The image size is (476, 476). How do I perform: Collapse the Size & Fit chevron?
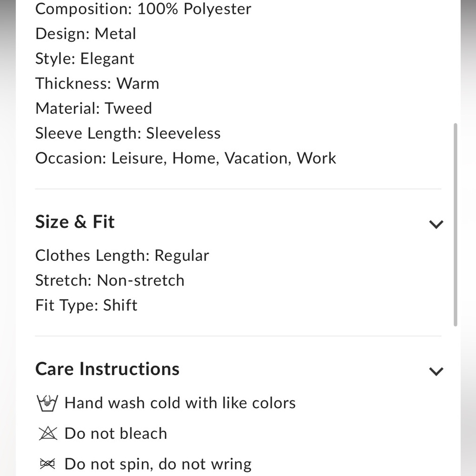click(x=436, y=224)
